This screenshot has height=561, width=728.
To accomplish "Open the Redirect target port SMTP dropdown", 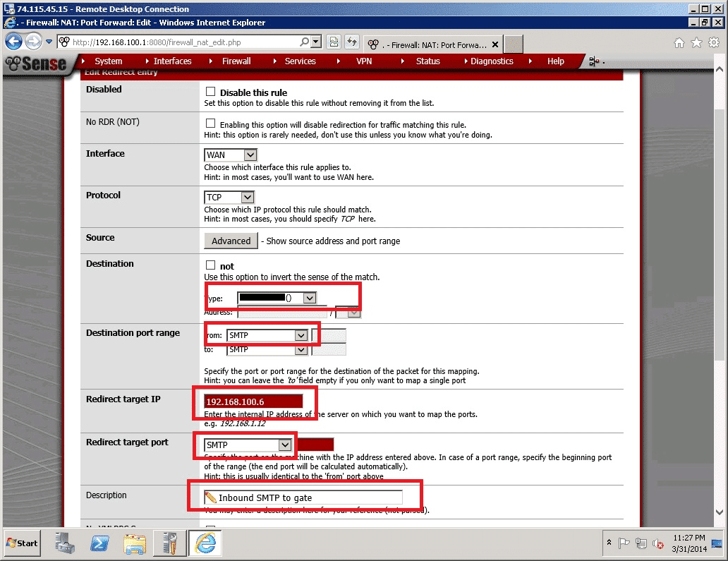I will [248, 445].
